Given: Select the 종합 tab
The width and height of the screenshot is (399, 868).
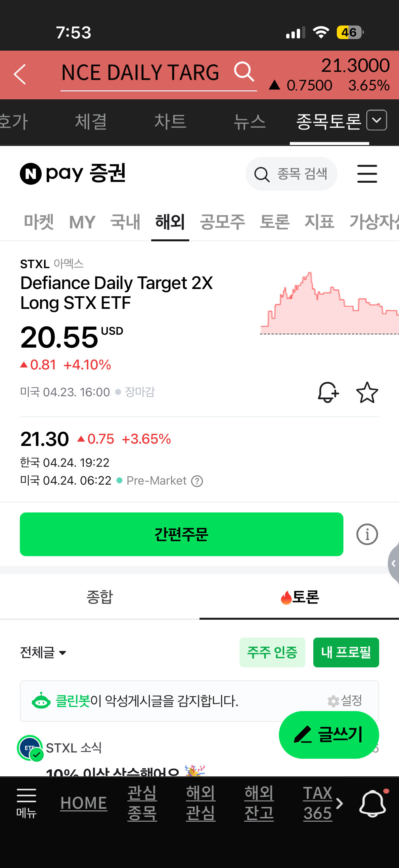Looking at the screenshot, I should 100,597.
